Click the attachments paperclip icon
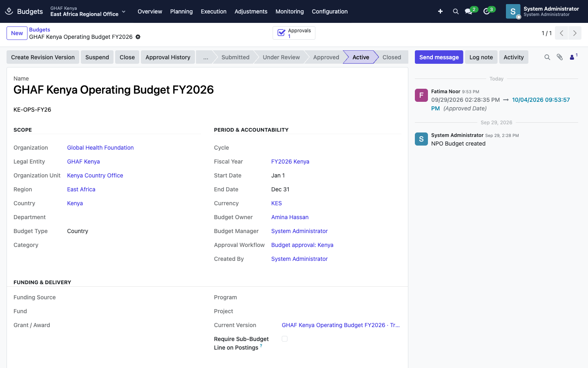 [560, 57]
